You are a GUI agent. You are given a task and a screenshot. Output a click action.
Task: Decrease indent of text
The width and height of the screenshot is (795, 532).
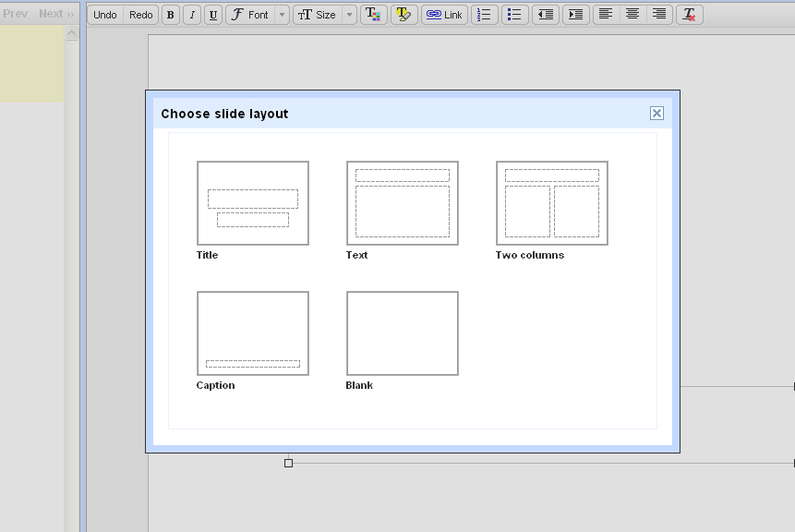[x=546, y=15]
